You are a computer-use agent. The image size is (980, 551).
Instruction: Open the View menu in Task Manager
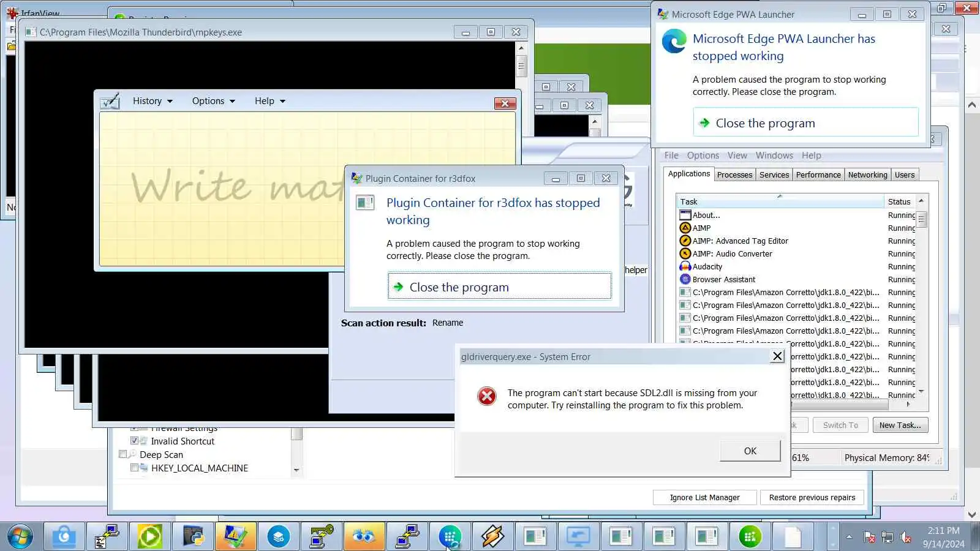click(x=737, y=156)
